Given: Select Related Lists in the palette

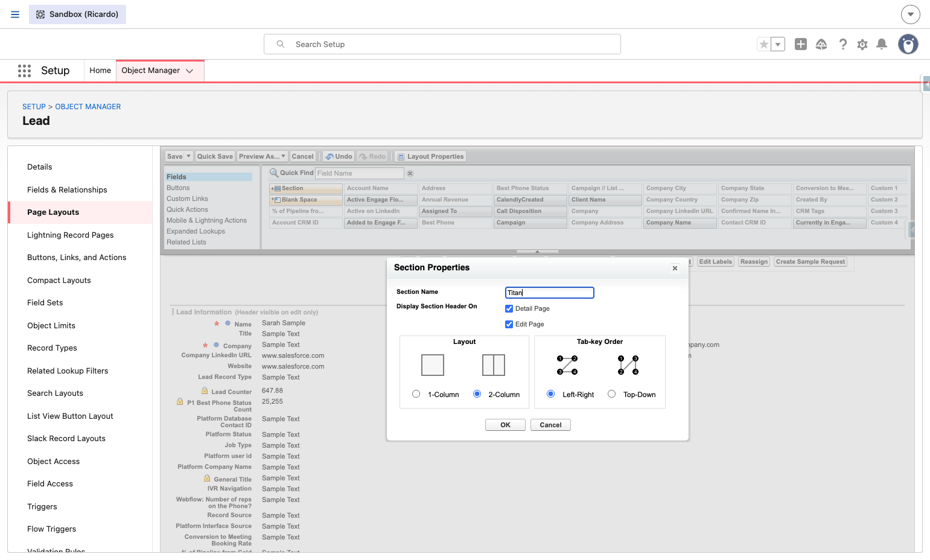Looking at the screenshot, I should [x=186, y=242].
